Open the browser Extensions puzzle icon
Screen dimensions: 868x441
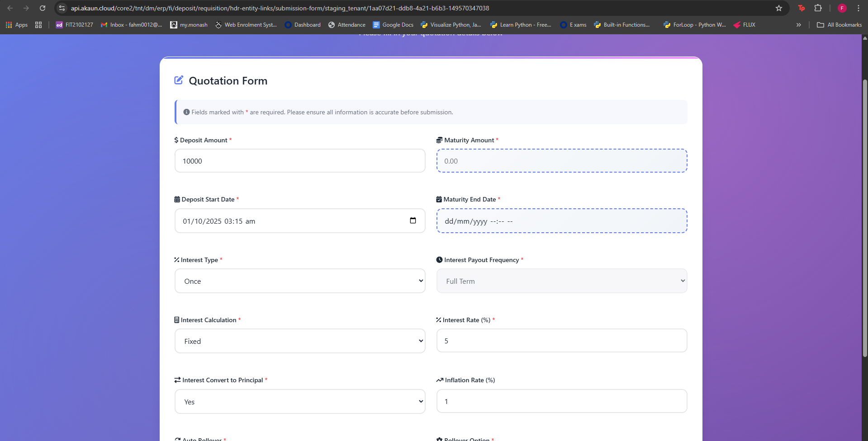point(818,8)
